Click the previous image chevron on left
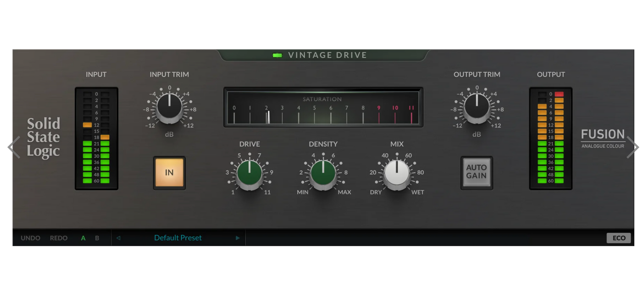 pyautogui.click(x=14, y=147)
